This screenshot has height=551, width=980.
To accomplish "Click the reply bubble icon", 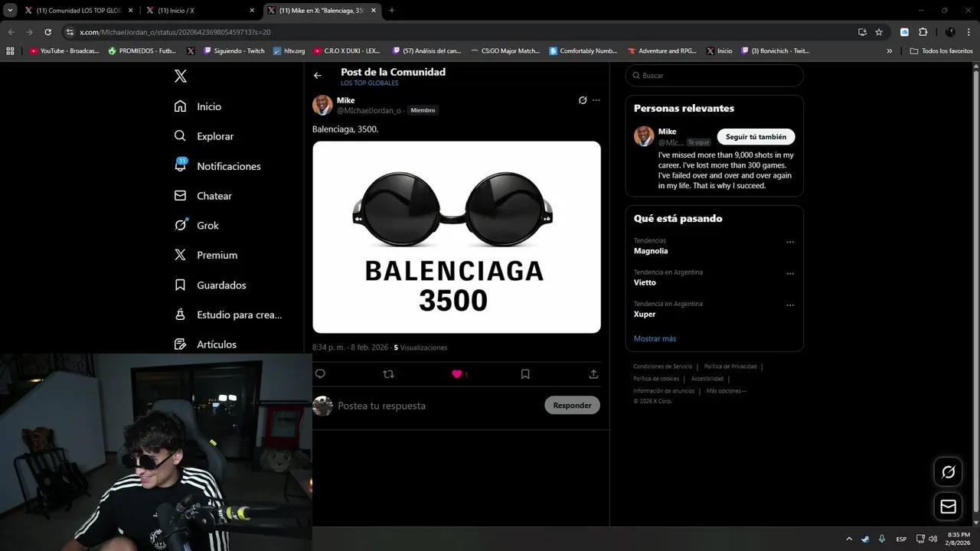I will (320, 374).
